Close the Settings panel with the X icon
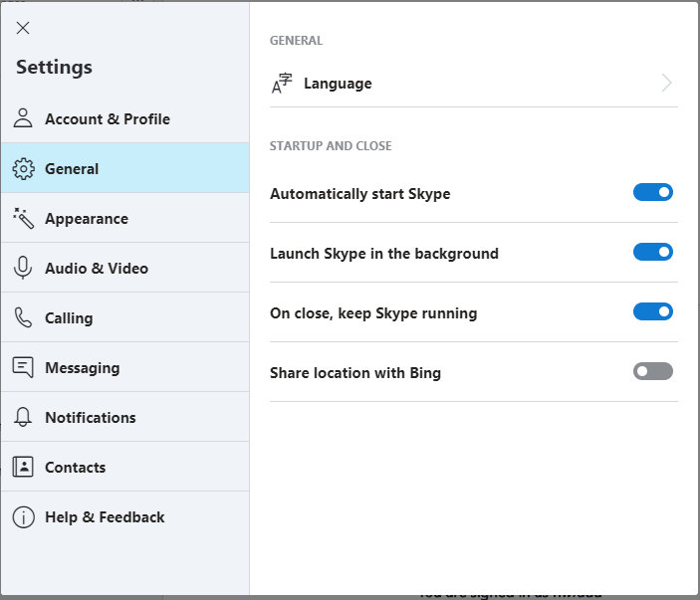 (x=23, y=28)
